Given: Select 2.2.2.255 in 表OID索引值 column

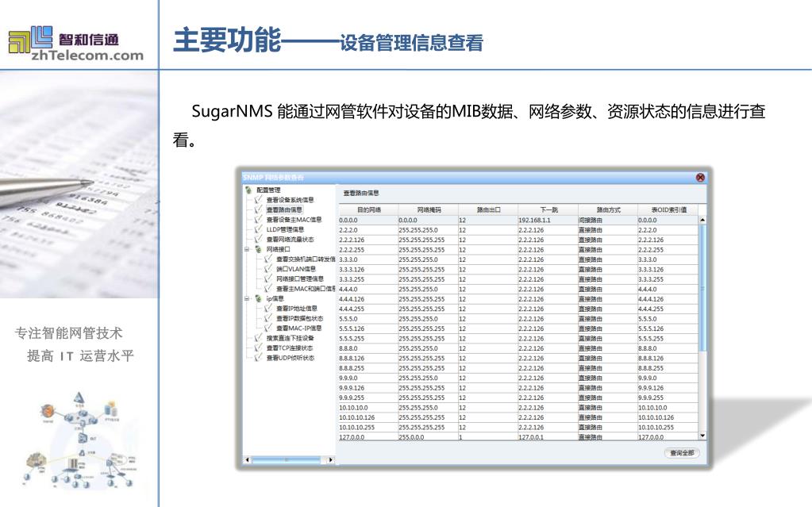Looking at the screenshot, I should [668, 250].
